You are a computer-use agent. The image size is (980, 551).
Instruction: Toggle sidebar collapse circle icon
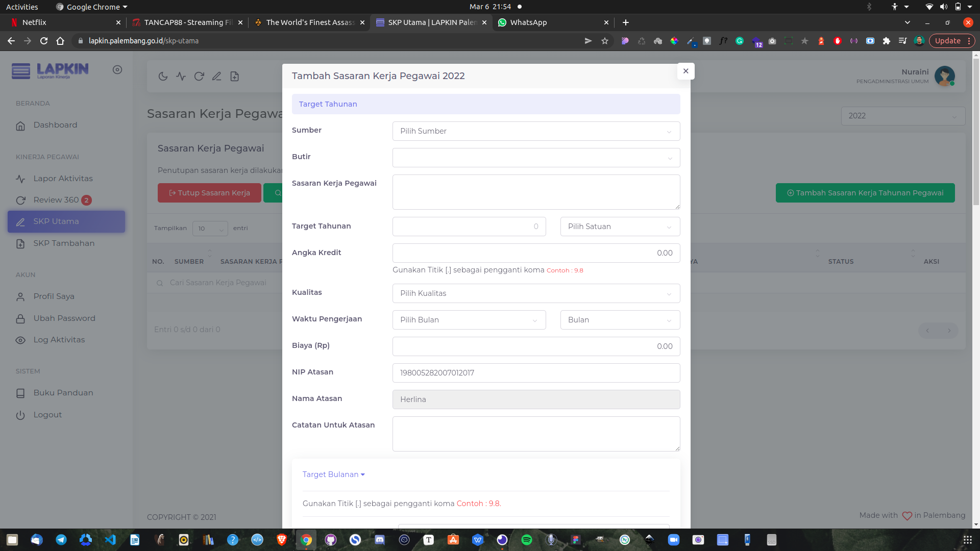tap(117, 70)
